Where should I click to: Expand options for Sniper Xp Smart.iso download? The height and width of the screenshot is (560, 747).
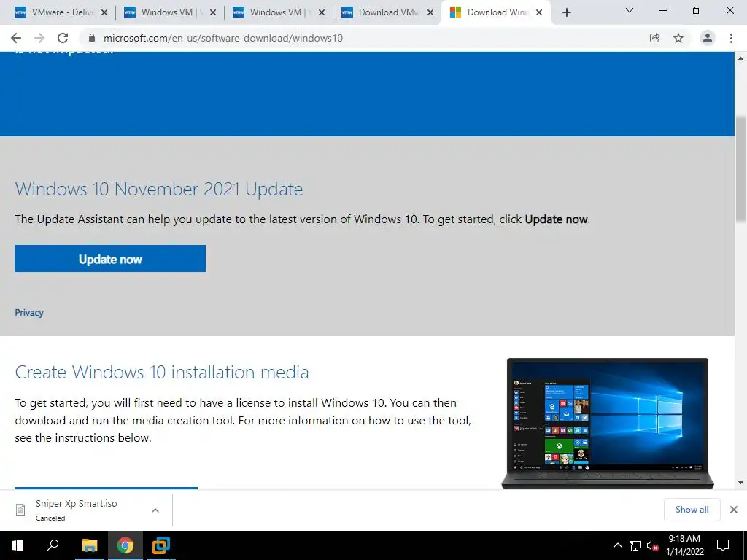point(155,510)
